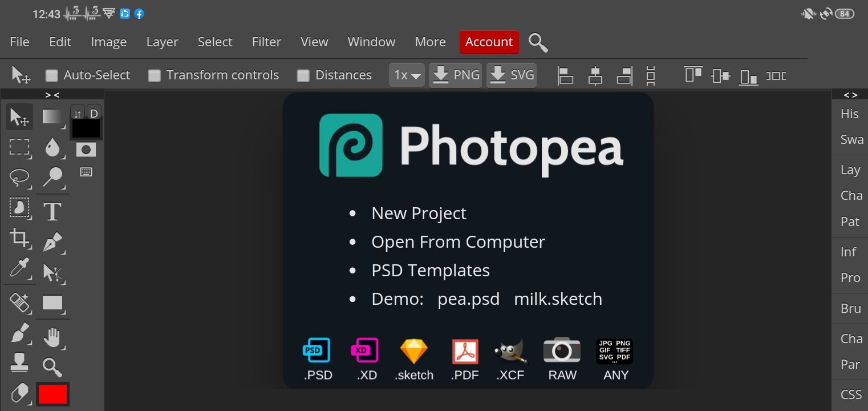868x411 pixels.
Task: Start a New Project
Action: 419,213
